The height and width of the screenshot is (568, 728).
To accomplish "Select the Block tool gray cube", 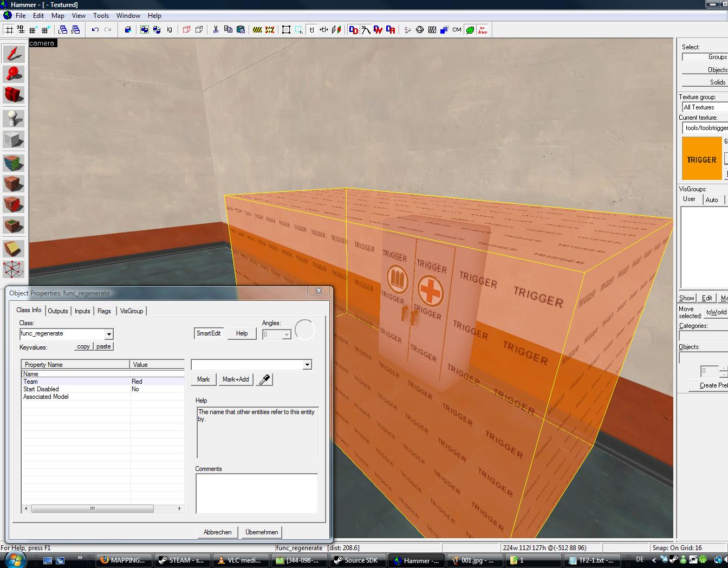I will click(14, 139).
